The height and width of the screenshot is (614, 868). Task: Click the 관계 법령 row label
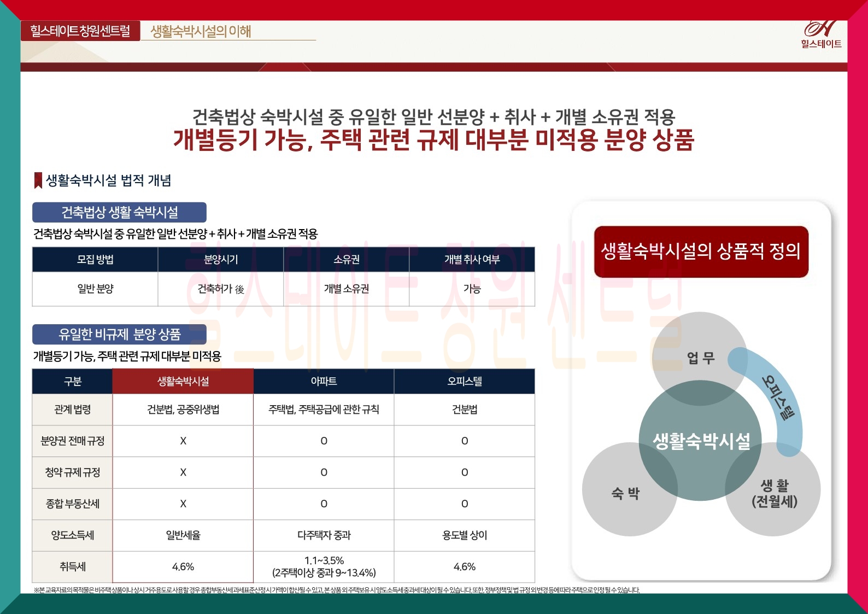(x=73, y=410)
